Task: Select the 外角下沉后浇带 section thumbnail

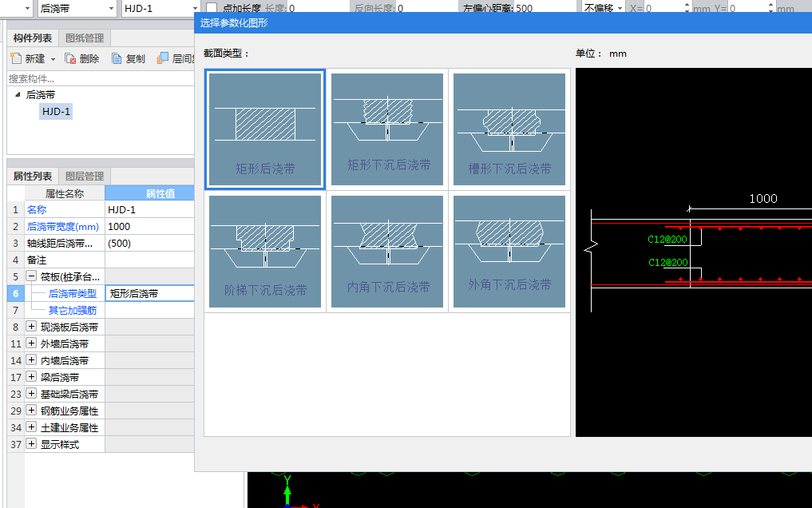Action: coord(509,251)
